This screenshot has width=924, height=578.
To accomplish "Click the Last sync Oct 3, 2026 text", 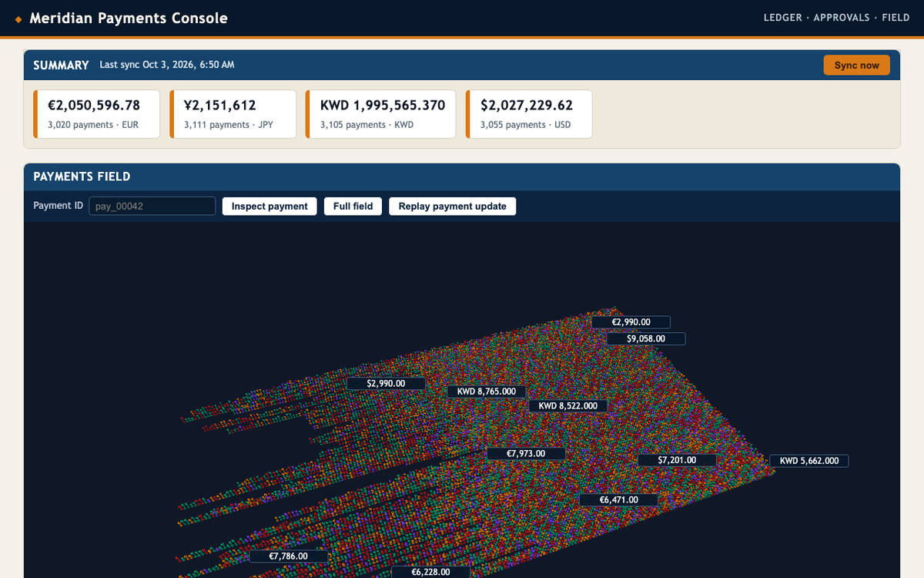I will click(167, 65).
